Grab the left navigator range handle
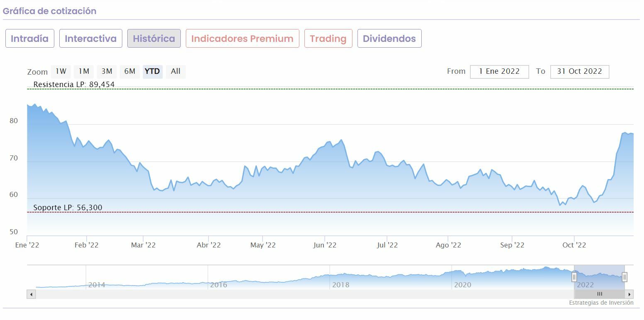 574,277
